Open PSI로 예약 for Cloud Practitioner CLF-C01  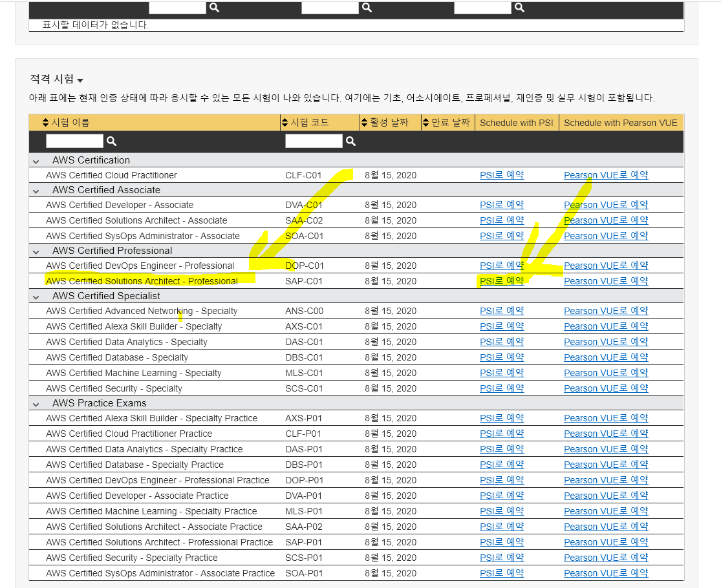pos(502,175)
